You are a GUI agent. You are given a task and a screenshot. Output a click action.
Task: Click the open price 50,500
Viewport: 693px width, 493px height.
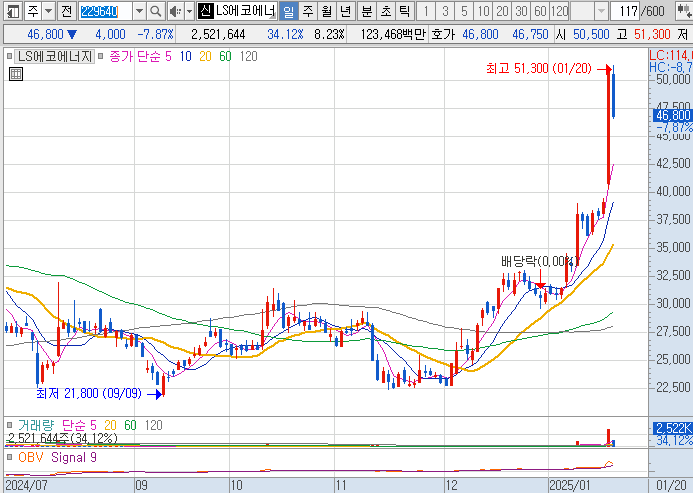pos(591,34)
